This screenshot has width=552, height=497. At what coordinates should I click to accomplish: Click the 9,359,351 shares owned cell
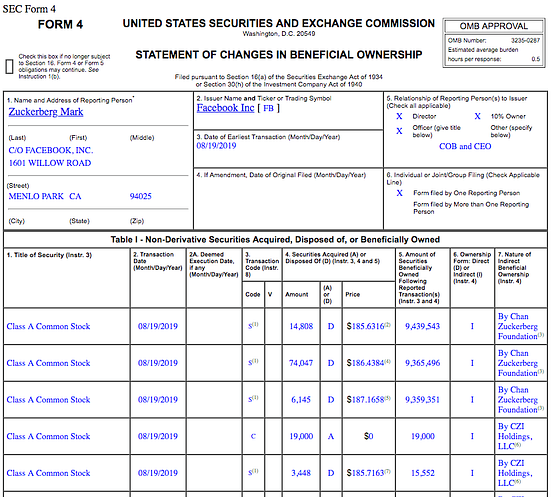click(422, 400)
